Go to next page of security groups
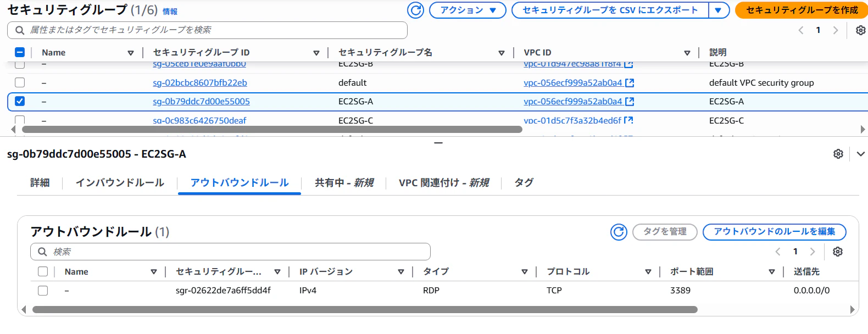868x334 pixels. click(836, 30)
